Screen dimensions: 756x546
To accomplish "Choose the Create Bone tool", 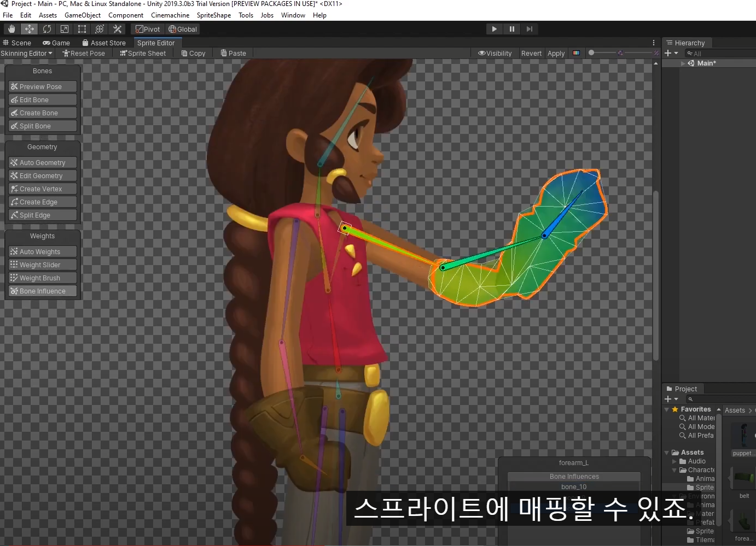I will click(x=43, y=113).
